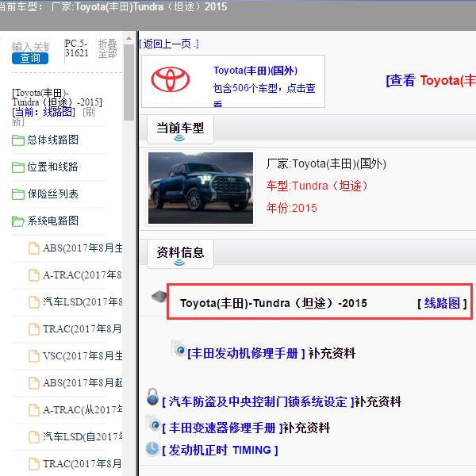Select 位置和线路 tree label

point(53,167)
